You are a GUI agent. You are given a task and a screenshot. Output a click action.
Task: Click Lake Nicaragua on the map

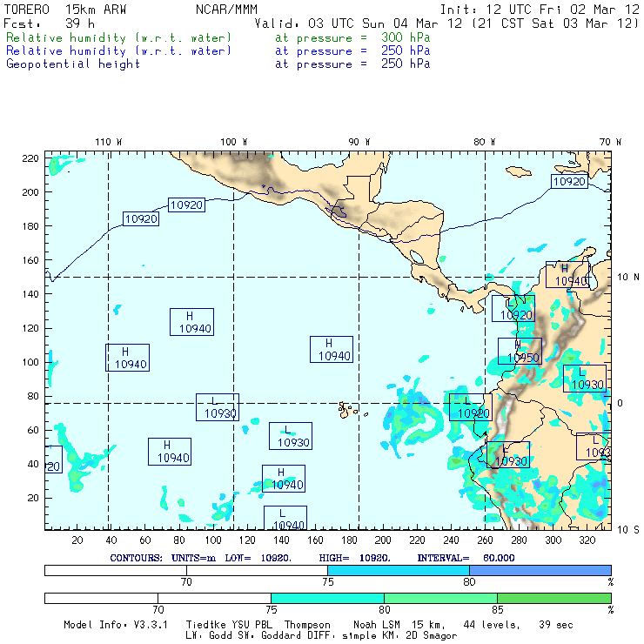pyautogui.click(x=417, y=257)
